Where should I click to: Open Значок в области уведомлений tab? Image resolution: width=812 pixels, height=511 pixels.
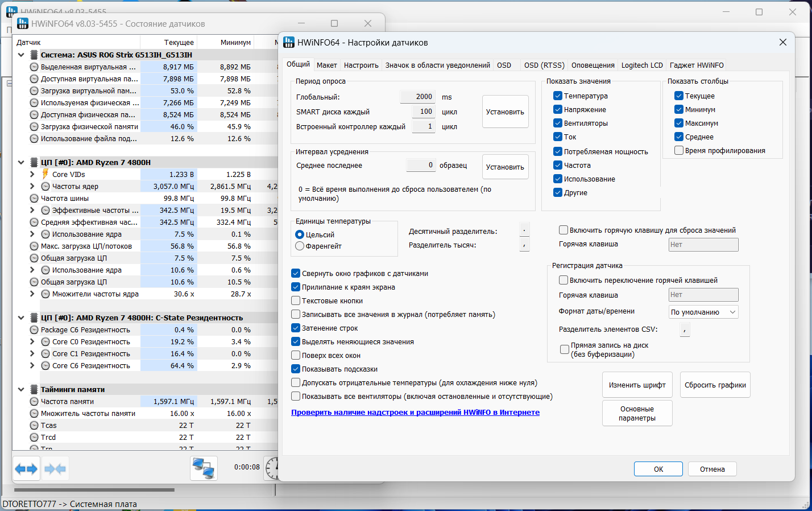[437, 65]
